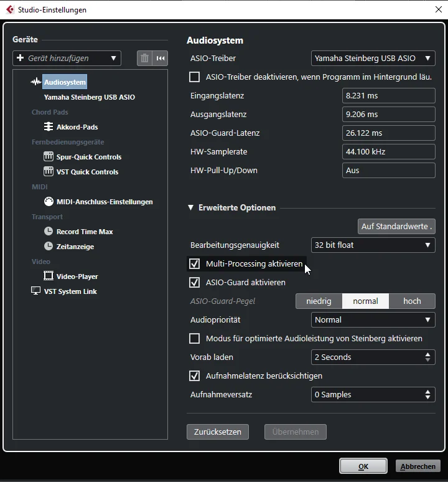Open ASIO-Treiber dropdown
Viewport: 448px width, 482px height.
pos(373,59)
